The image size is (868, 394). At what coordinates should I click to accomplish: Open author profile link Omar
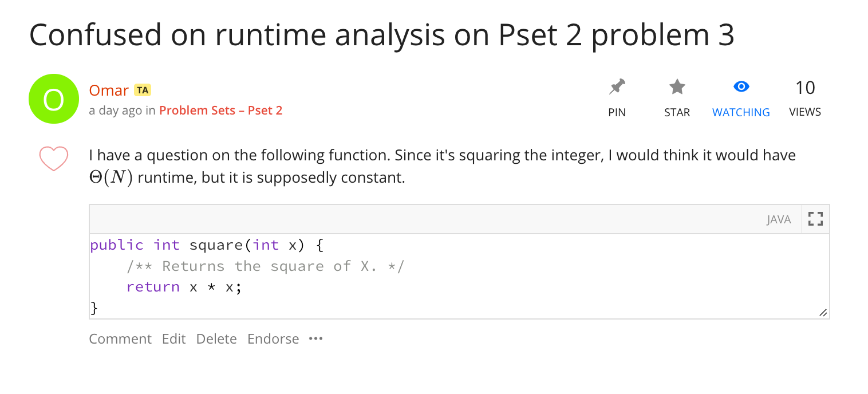pyautogui.click(x=109, y=90)
